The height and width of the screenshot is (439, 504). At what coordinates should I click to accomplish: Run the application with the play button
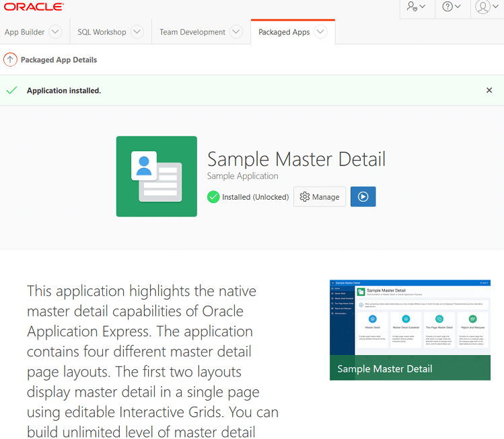pos(363,196)
